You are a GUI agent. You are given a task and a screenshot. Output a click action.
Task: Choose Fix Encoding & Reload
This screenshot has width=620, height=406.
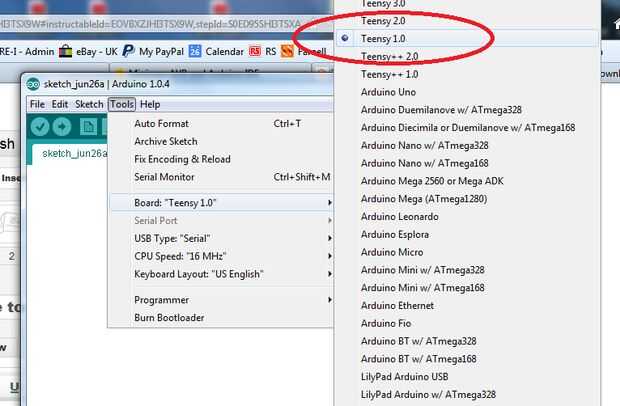[x=221, y=159]
